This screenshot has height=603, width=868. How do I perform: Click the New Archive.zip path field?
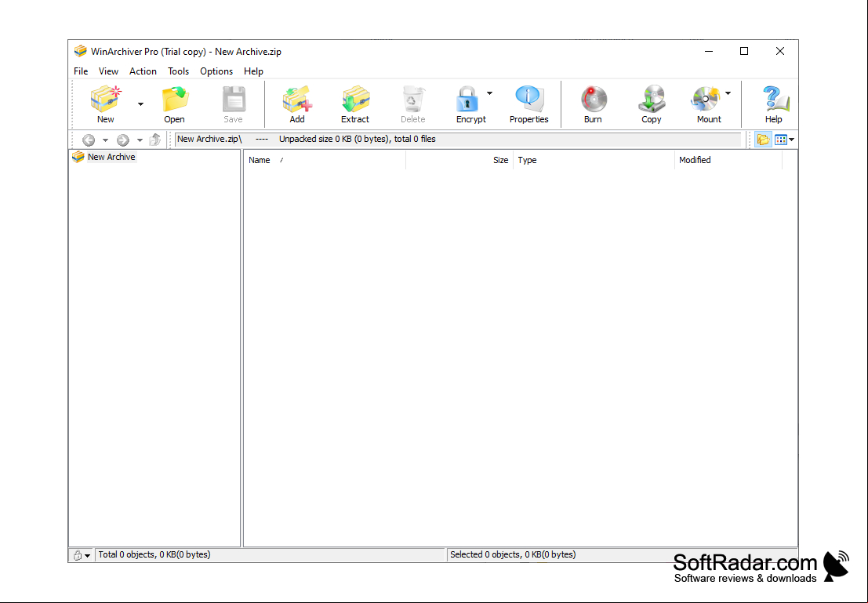[459, 139]
